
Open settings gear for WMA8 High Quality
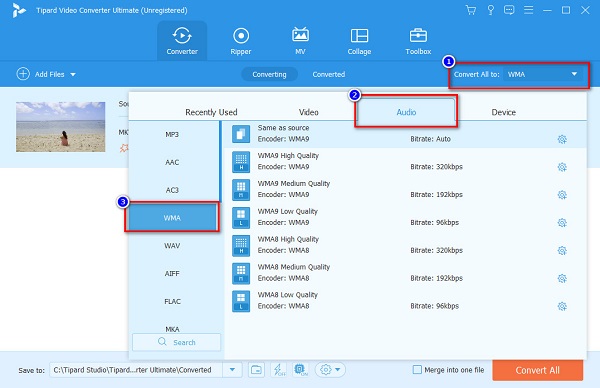pos(562,251)
